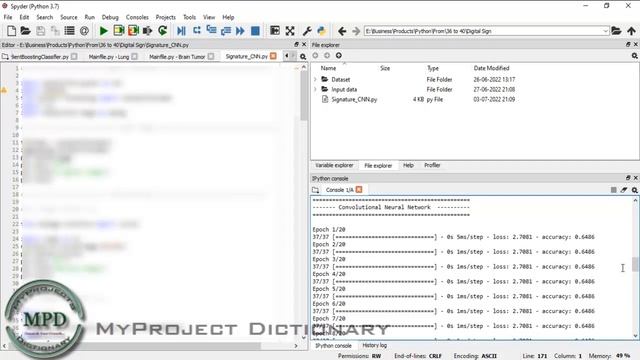Sort files by Name column

328,68
